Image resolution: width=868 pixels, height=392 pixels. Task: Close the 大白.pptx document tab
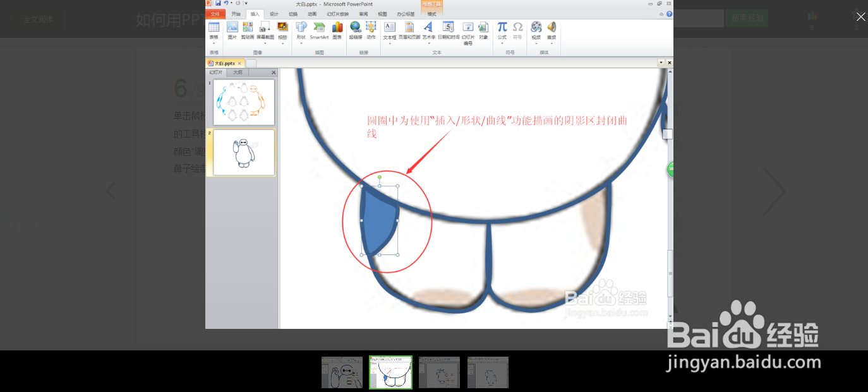239,63
